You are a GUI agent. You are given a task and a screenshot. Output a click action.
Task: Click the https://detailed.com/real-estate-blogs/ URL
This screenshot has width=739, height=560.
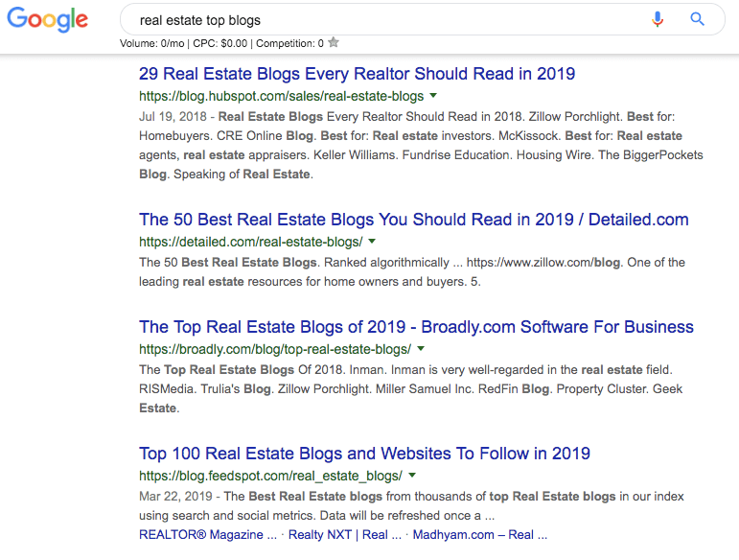pyautogui.click(x=251, y=242)
